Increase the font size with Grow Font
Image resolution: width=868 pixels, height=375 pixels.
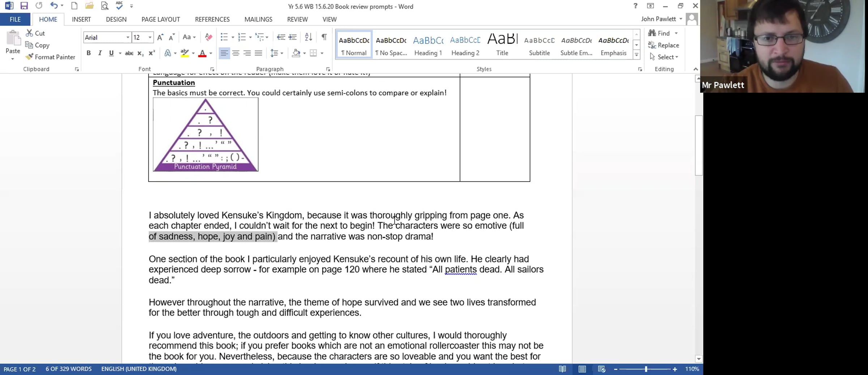click(160, 37)
